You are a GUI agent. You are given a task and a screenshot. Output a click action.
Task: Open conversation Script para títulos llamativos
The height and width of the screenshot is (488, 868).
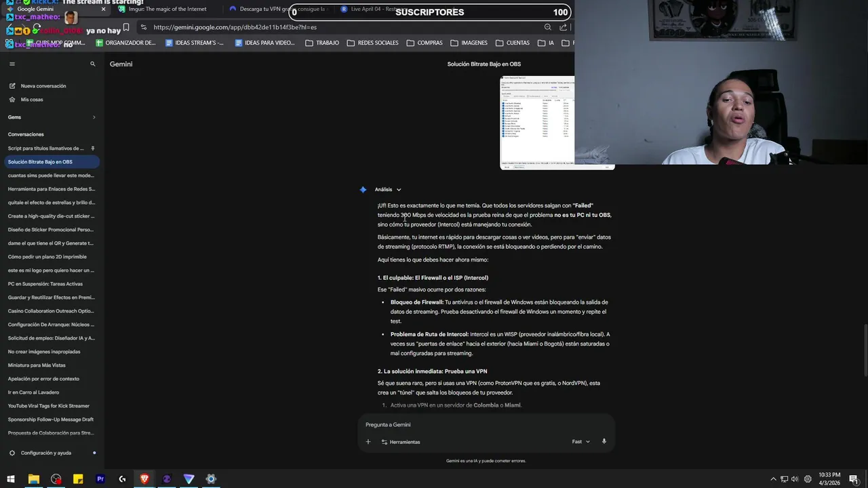coord(46,148)
